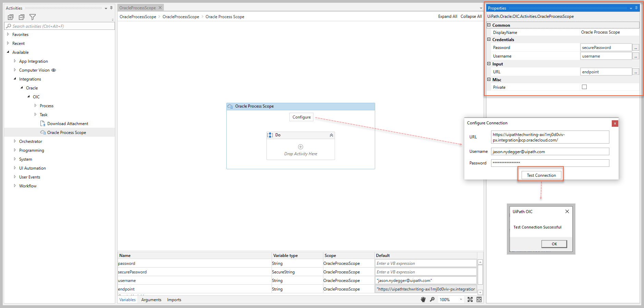Close the UiPath OIC message dialog
The image size is (644, 308).
(567, 211)
